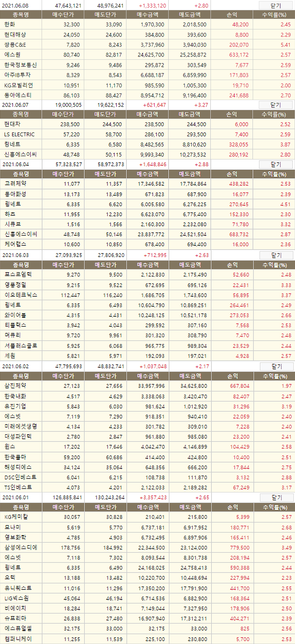
Task: Select the 2021.06.02 date cell
Action: pyautogui.click(x=15, y=367)
